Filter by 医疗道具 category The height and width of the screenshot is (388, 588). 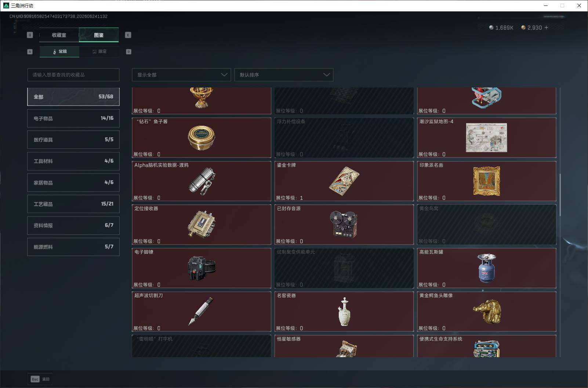click(73, 140)
